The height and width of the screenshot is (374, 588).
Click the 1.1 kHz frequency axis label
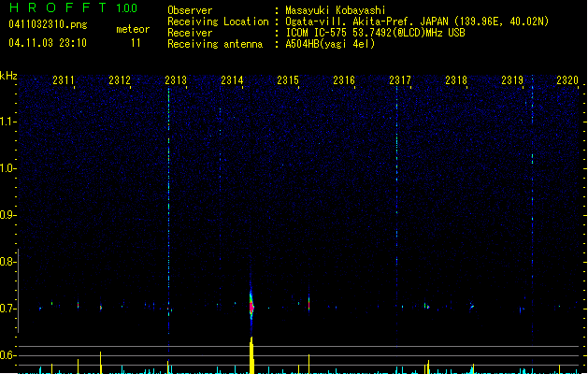click(x=8, y=122)
